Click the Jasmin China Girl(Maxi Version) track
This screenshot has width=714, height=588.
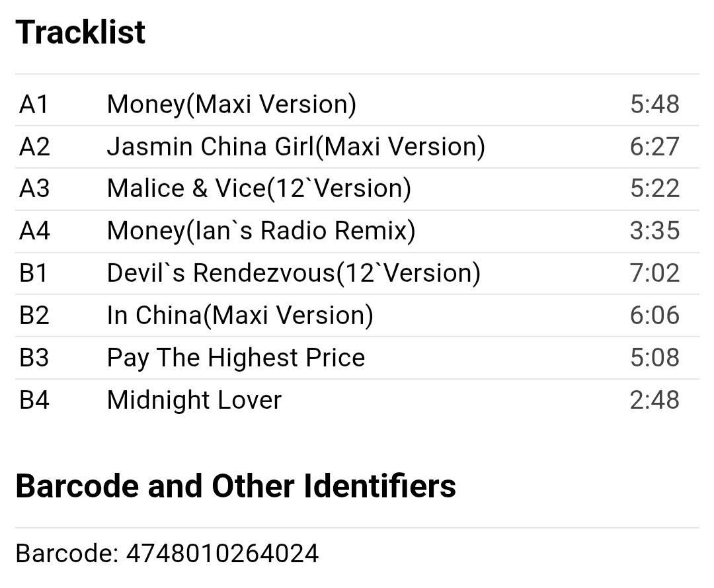click(296, 146)
